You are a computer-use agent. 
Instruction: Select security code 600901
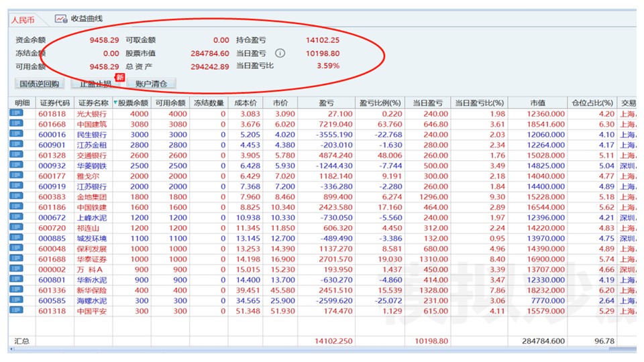pos(52,145)
